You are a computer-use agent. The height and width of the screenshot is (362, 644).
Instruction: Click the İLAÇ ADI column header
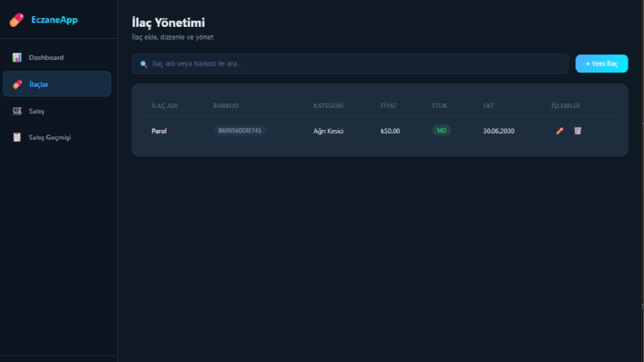pos(164,106)
